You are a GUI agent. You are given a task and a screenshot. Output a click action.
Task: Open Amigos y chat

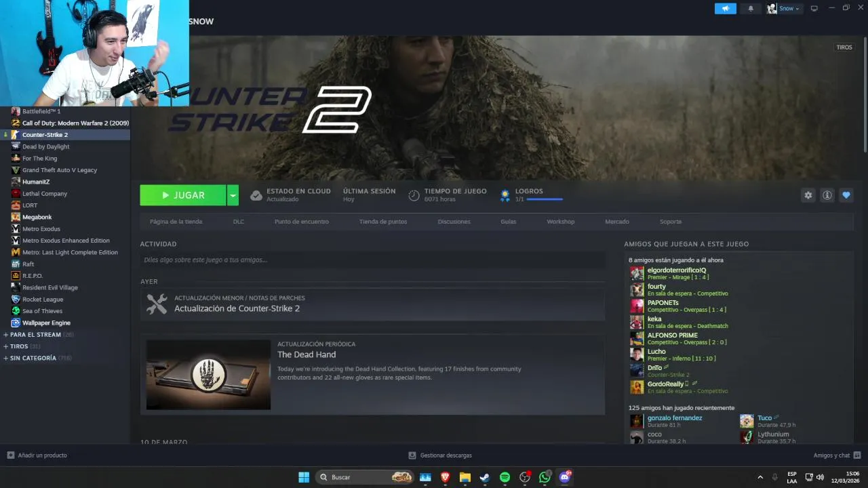tap(837, 455)
